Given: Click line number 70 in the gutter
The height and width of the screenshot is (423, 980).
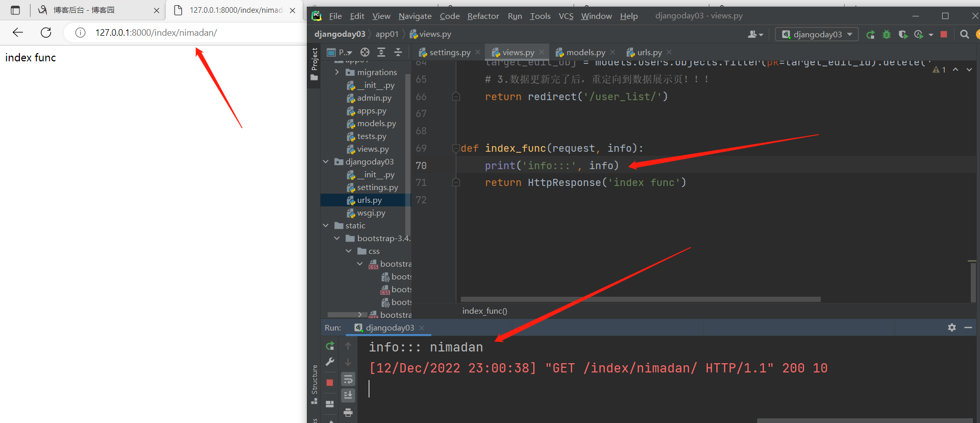Looking at the screenshot, I should click(421, 166).
